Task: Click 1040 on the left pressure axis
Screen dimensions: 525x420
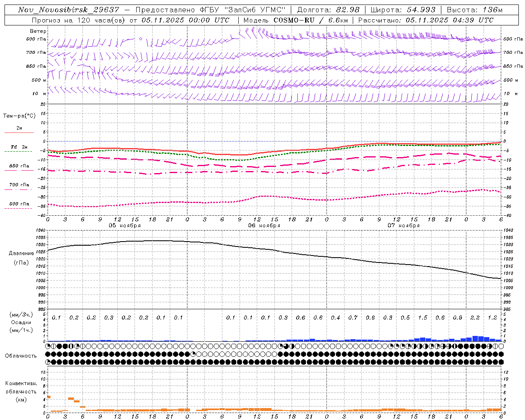Action: tap(41, 231)
